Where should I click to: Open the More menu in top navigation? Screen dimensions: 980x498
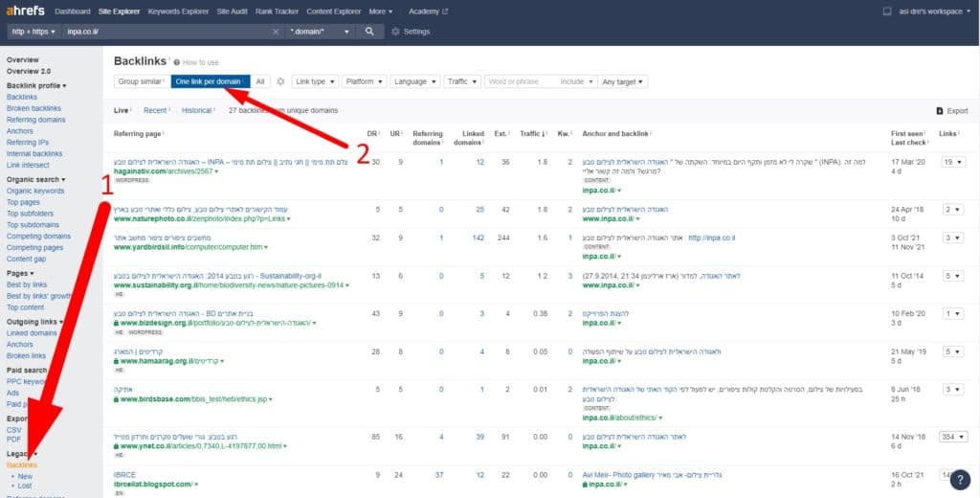(381, 11)
